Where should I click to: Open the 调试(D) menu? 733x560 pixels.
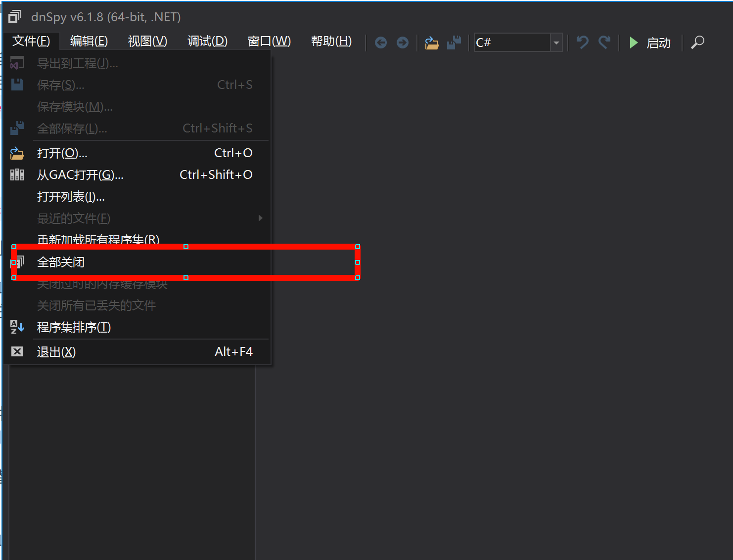(x=207, y=41)
